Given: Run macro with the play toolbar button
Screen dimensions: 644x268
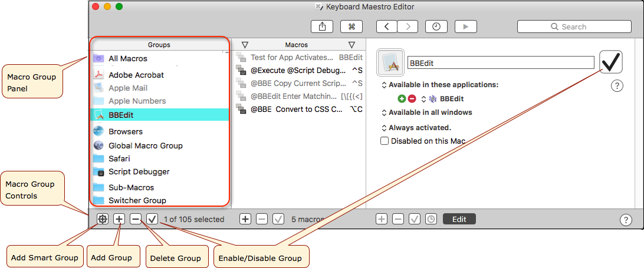Looking at the screenshot, I should coord(466,27).
